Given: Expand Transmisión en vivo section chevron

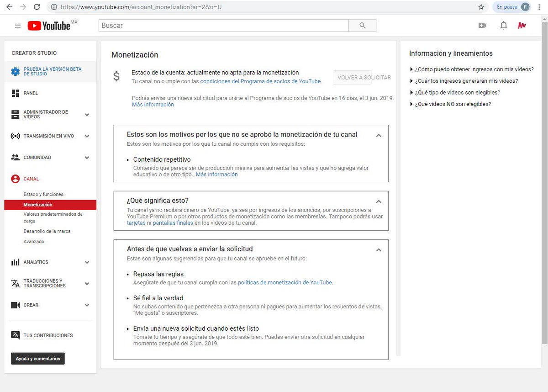Looking at the screenshot, I should (x=87, y=136).
